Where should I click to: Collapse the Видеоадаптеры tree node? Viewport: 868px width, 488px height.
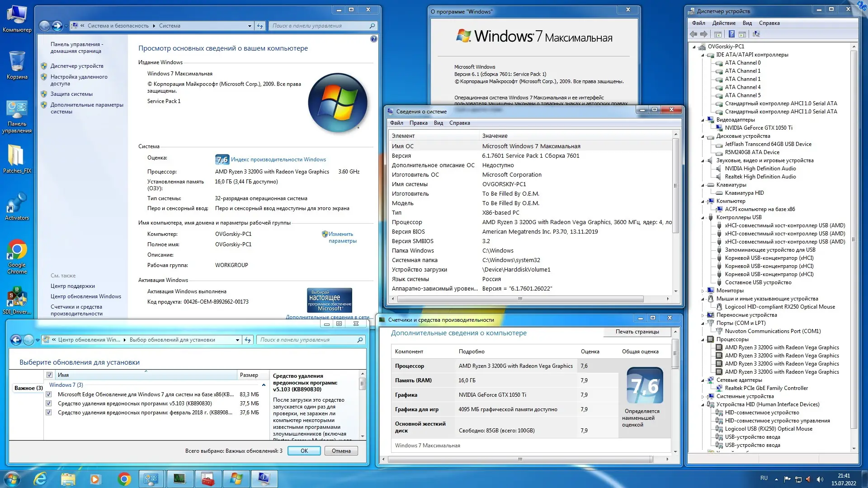(703, 120)
